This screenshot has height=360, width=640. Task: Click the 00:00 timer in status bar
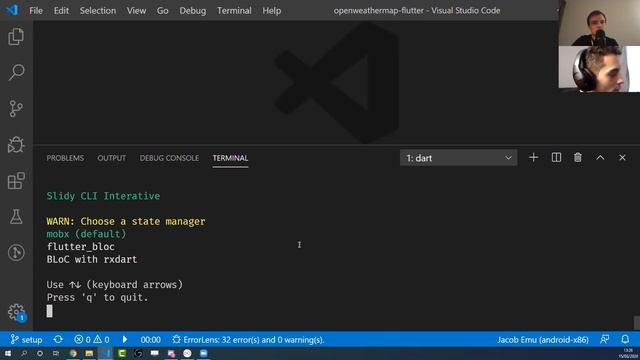click(151, 340)
